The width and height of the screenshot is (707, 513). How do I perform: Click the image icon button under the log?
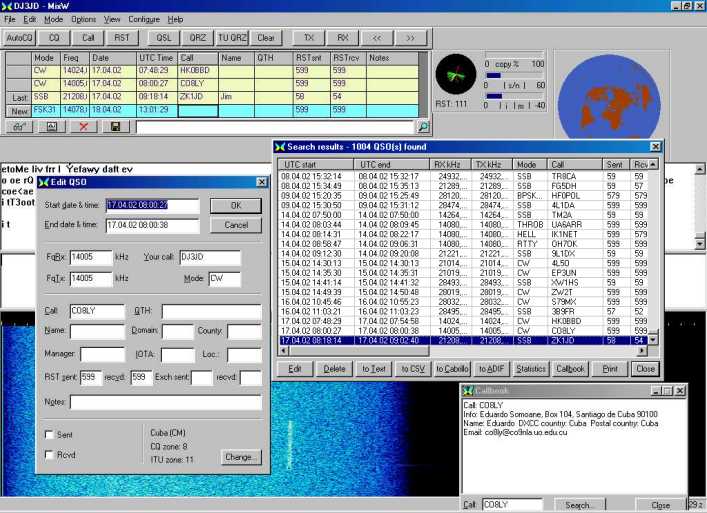click(x=52, y=127)
